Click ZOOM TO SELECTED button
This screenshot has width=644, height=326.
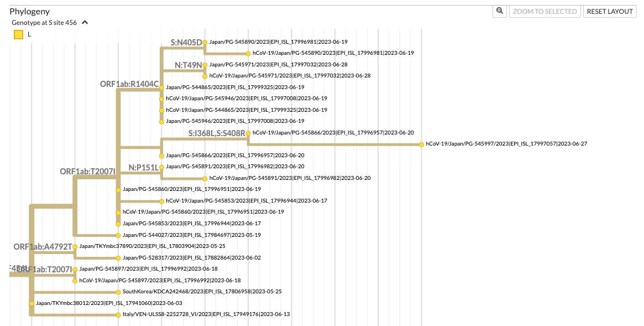544,11
